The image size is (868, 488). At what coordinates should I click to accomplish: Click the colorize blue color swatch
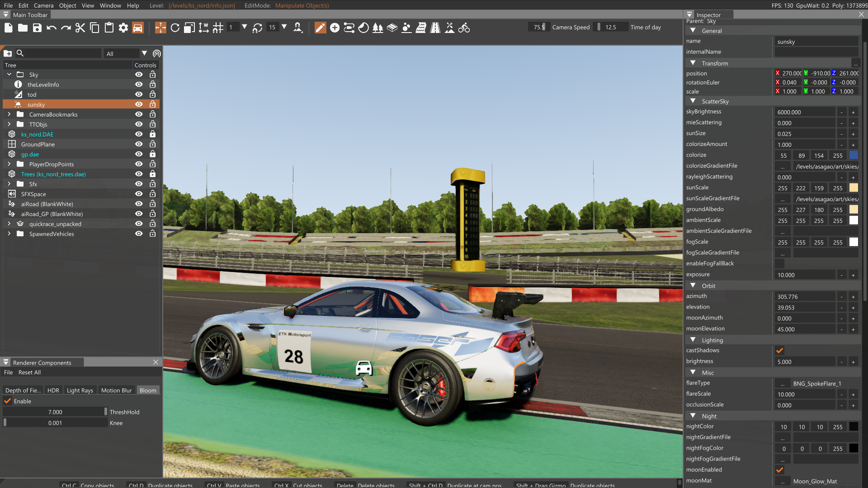[854, 155]
